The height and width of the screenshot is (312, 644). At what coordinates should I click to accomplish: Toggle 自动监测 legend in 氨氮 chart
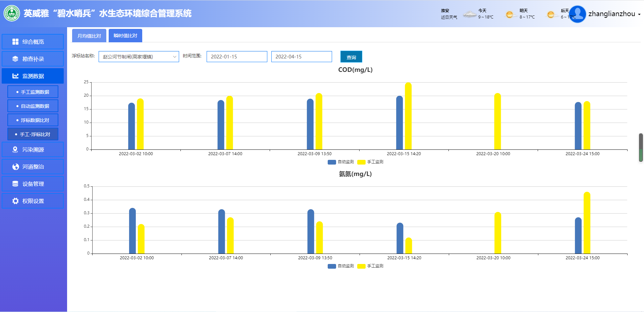[x=341, y=266]
